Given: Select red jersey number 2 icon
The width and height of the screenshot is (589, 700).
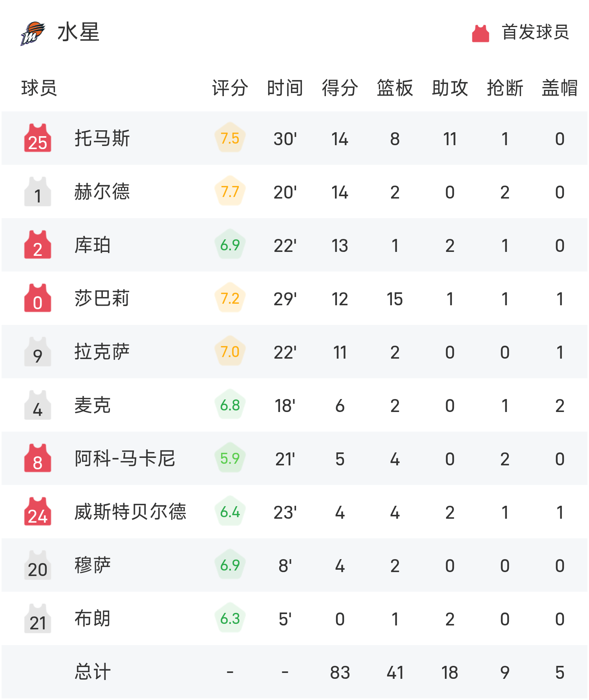Looking at the screenshot, I should pos(38,245).
